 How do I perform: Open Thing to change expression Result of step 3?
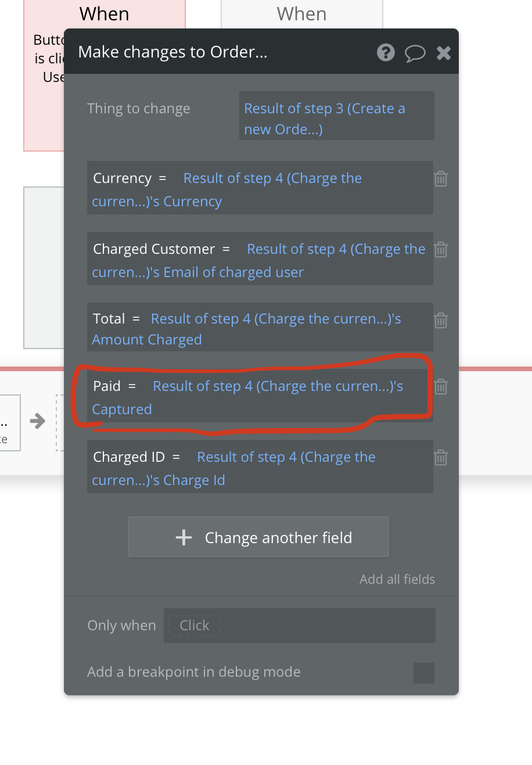[x=337, y=116]
